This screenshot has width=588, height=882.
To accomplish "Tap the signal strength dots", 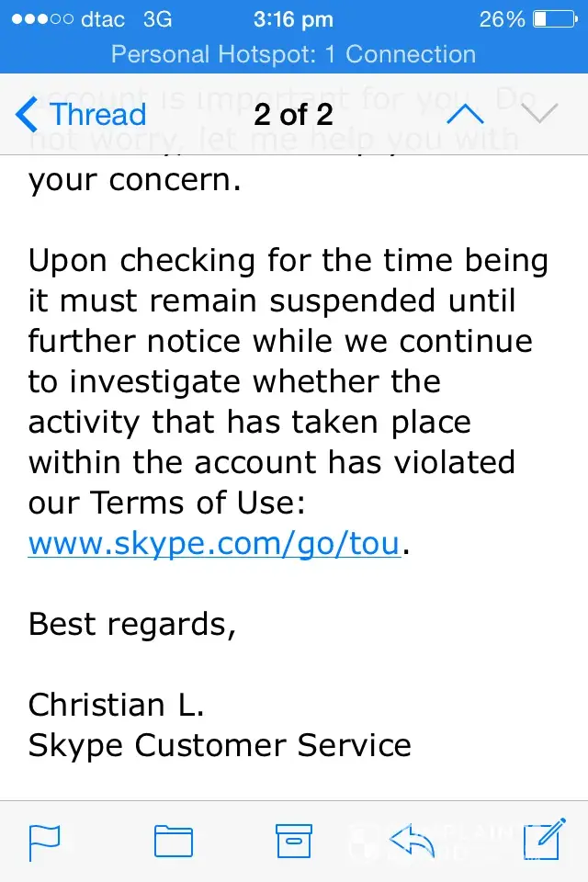I will [x=37, y=18].
